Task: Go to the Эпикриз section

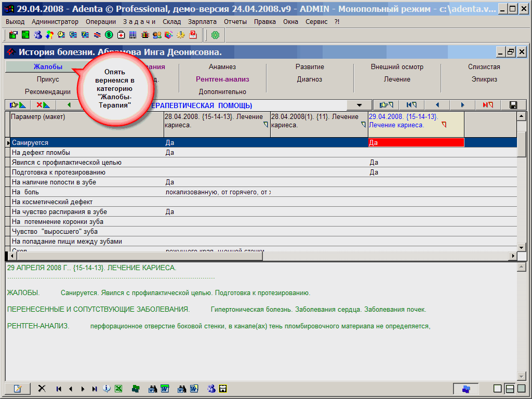Action: point(484,79)
